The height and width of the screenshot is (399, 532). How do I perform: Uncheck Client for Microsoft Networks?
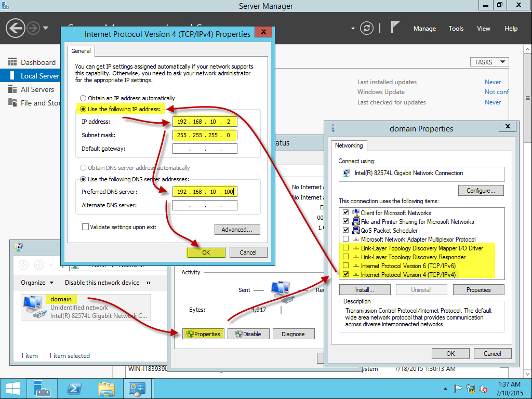pos(345,212)
